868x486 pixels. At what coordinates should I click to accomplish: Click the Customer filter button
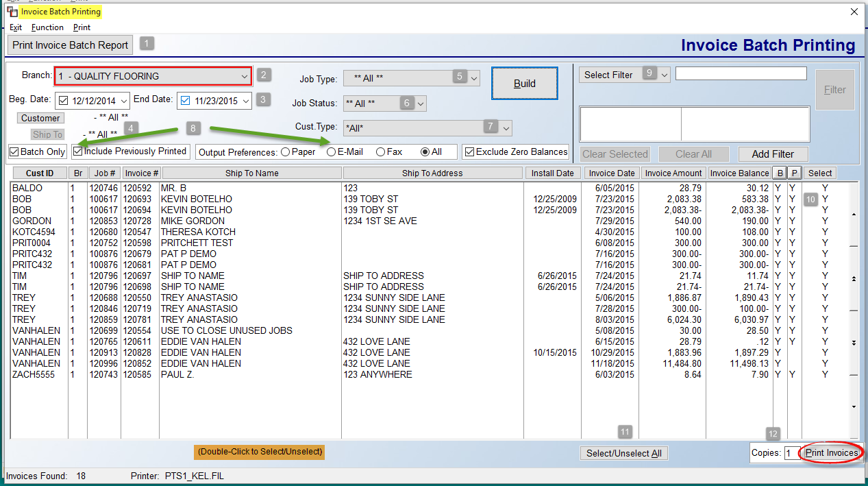(40, 118)
